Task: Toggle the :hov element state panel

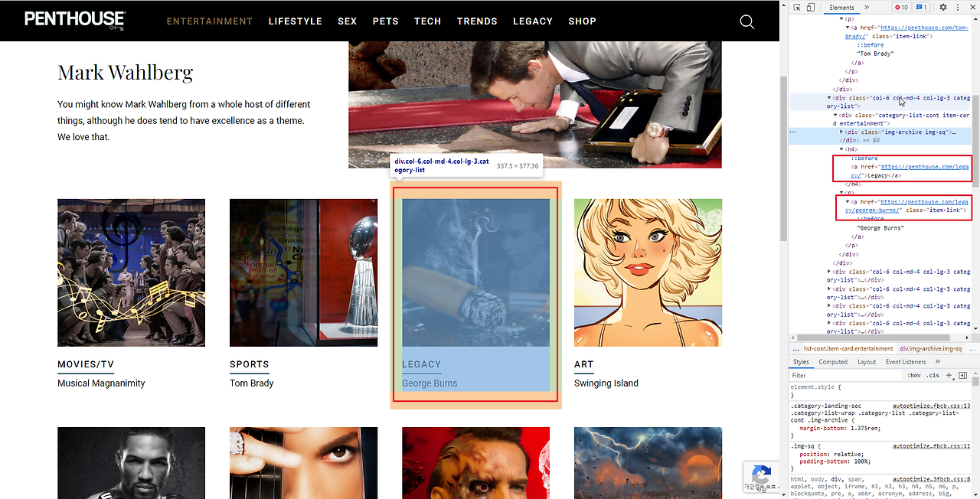Action: tap(914, 376)
